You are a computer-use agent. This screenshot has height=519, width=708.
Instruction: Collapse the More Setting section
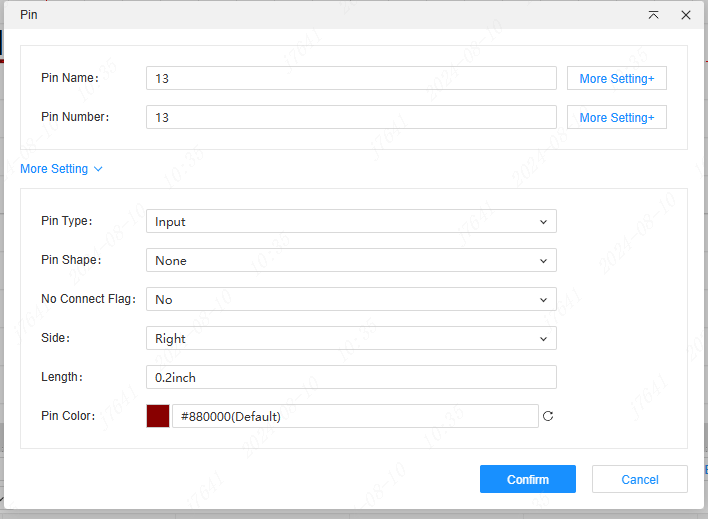coord(61,169)
